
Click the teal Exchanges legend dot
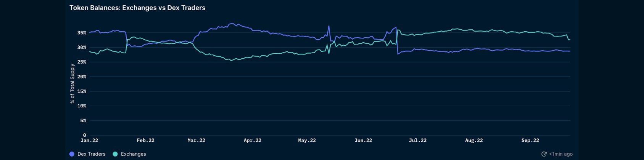(x=115, y=154)
